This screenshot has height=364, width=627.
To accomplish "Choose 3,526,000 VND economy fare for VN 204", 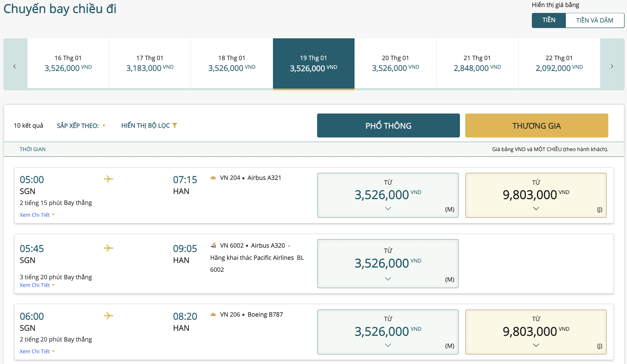I will (x=388, y=195).
